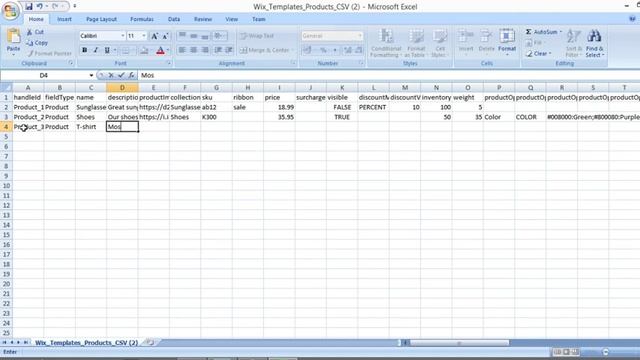Viewport: 640px width, 360px height.
Task: Open Find & Select menu
Action: (x=594, y=43)
